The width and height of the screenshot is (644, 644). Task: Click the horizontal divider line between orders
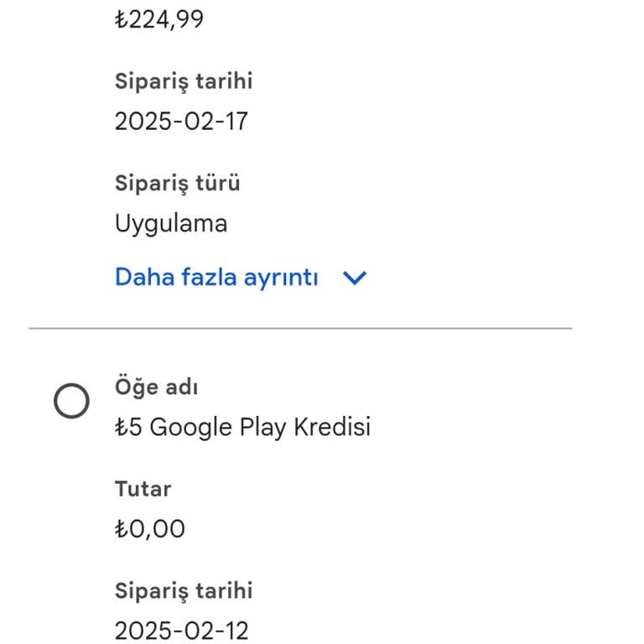[x=300, y=328]
